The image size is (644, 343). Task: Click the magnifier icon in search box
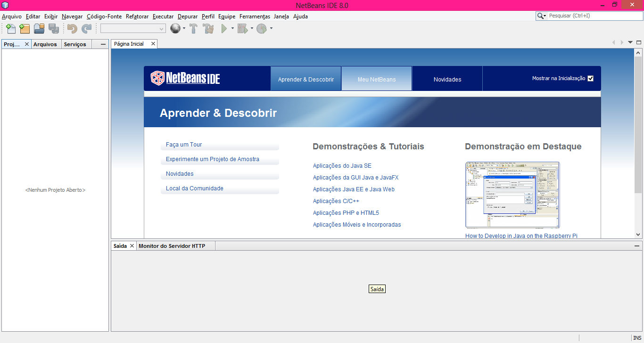tap(540, 16)
